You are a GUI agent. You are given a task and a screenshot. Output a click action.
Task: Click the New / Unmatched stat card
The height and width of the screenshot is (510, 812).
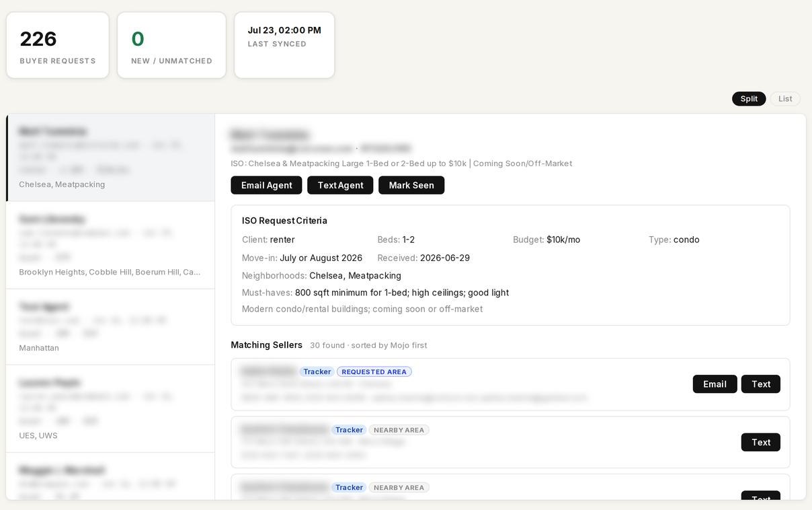[x=171, y=45]
